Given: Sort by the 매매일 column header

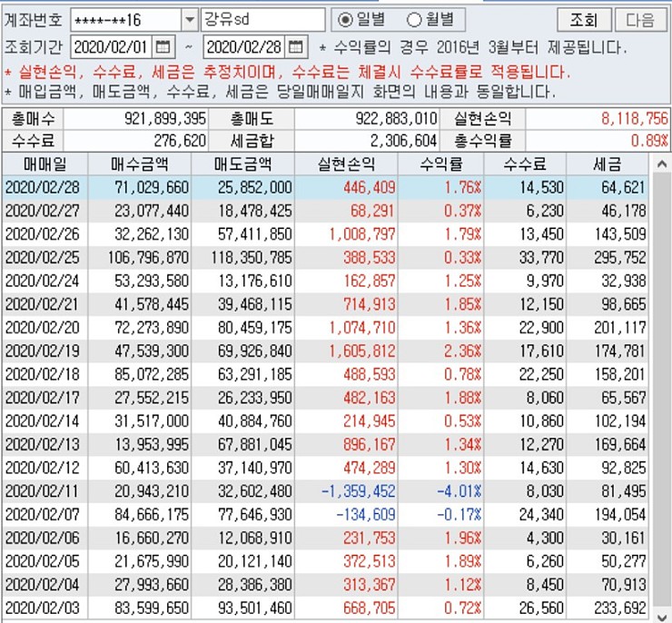Looking at the screenshot, I should (x=45, y=164).
